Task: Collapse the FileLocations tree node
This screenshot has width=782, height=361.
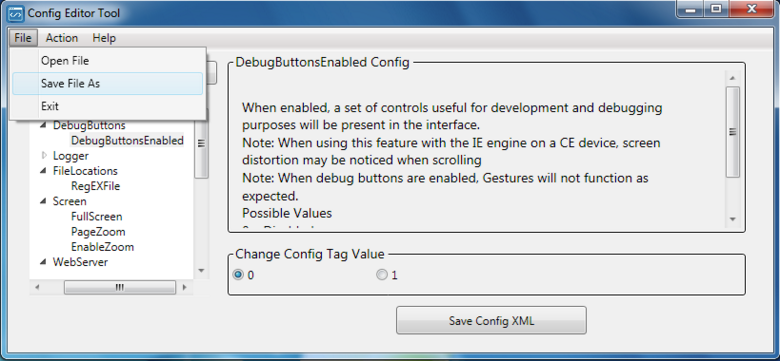Action: coord(44,171)
